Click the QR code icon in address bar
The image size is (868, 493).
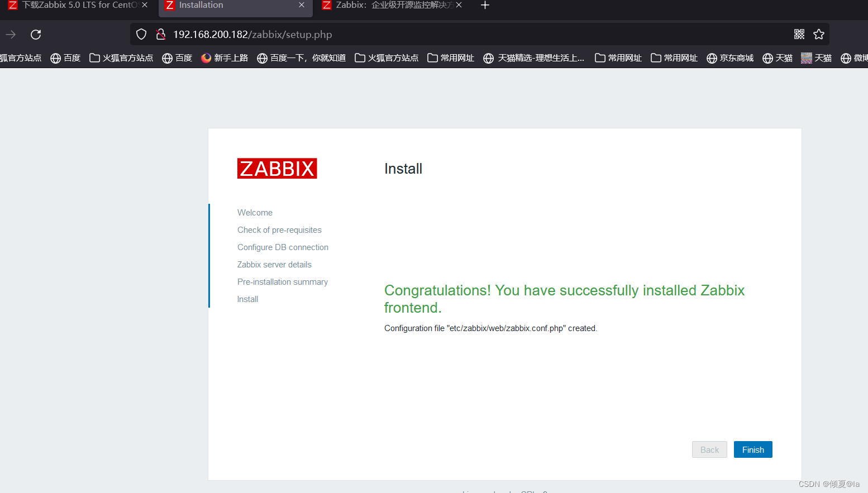(799, 35)
